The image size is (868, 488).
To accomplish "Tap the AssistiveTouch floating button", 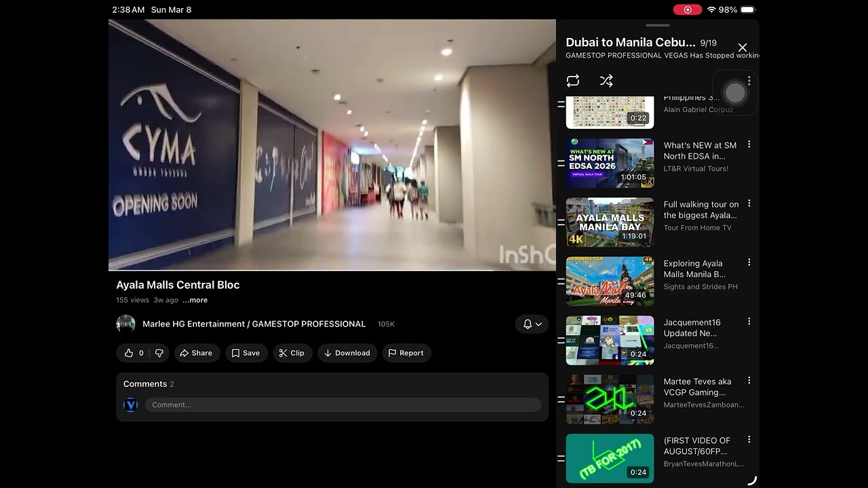I will [x=735, y=93].
